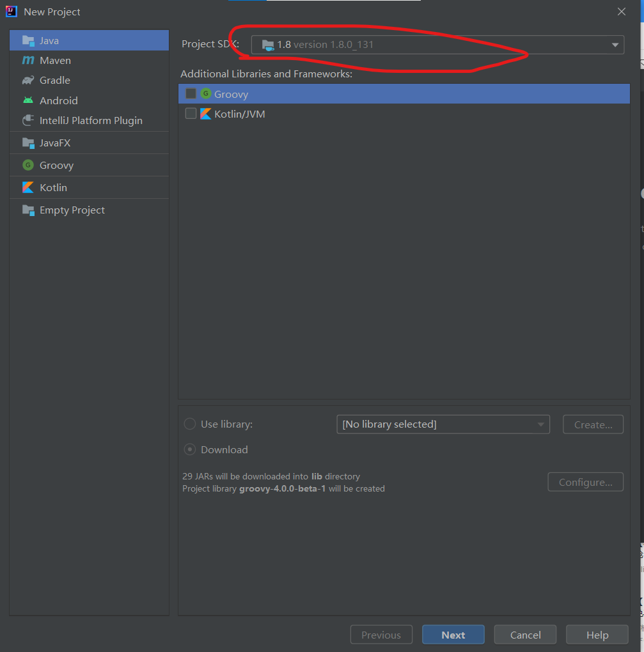Click the Kotlin logo icon in sidebar

click(28, 187)
